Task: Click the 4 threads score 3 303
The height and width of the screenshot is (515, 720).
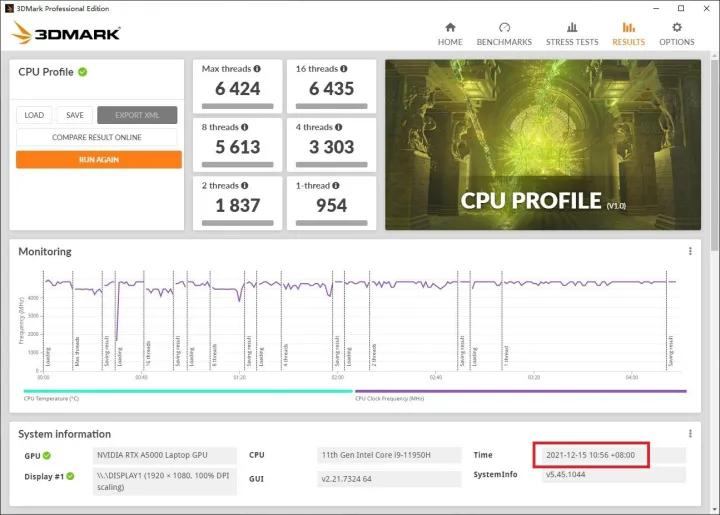Action: [332, 147]
